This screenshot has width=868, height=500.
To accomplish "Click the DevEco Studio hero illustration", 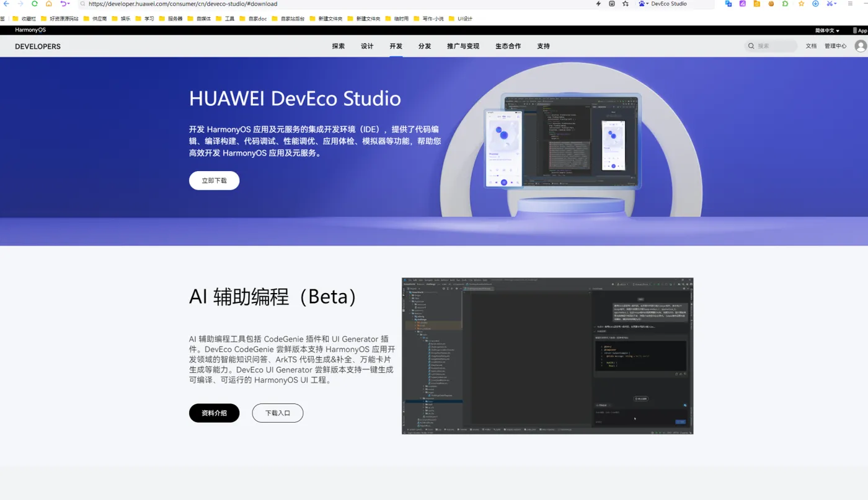I will pos(570,140).
